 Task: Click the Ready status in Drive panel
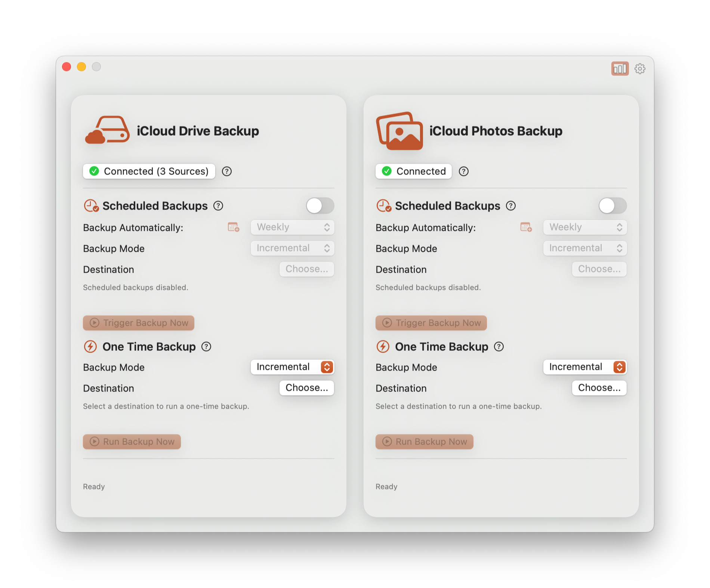(94, 486)
